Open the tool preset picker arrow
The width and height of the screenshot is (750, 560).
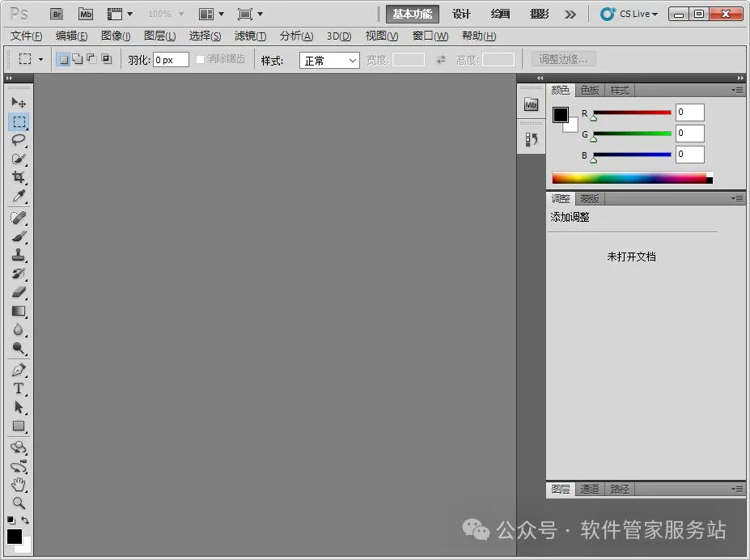[x=40, y=59]
